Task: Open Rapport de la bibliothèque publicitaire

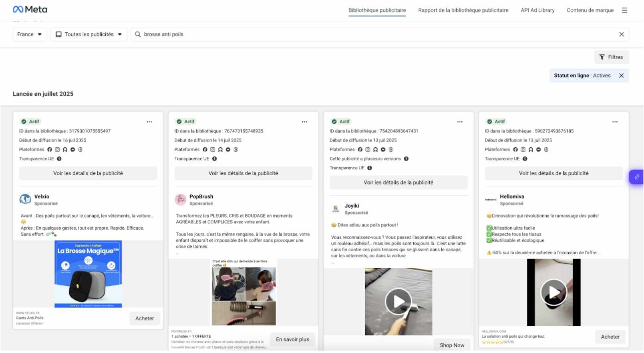Action: point(463,10)
